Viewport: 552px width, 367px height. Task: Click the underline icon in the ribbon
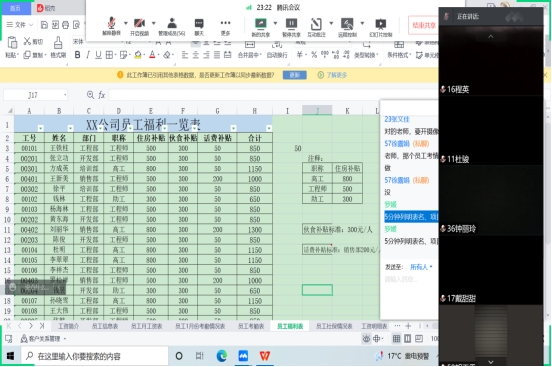pyautogui.click(x=98, y=55)
